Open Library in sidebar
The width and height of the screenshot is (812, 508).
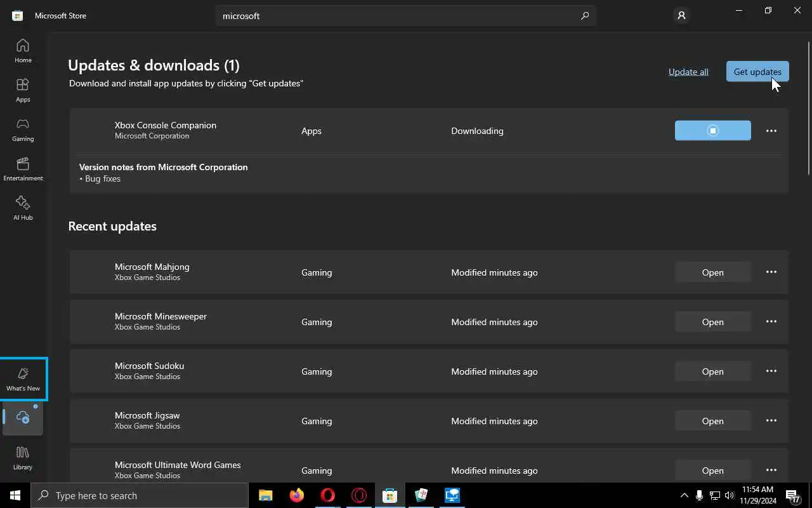pos(23,458)
